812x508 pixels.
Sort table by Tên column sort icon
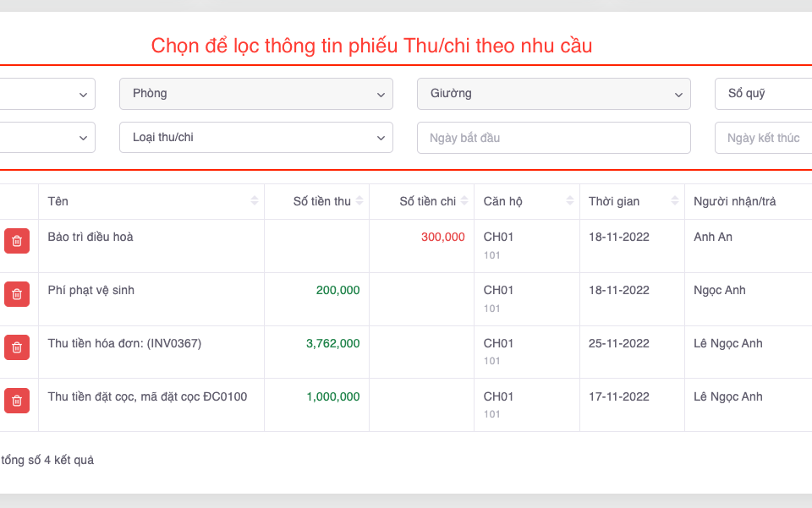point(255,201)
